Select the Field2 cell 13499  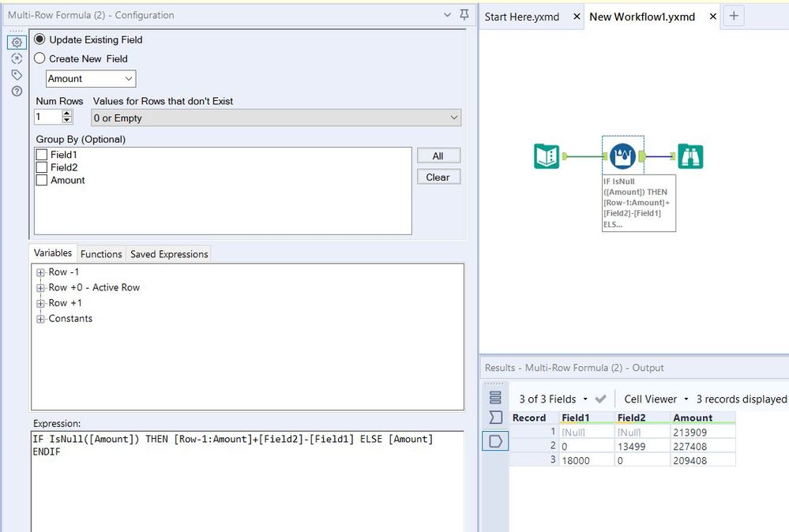point(643,446)
